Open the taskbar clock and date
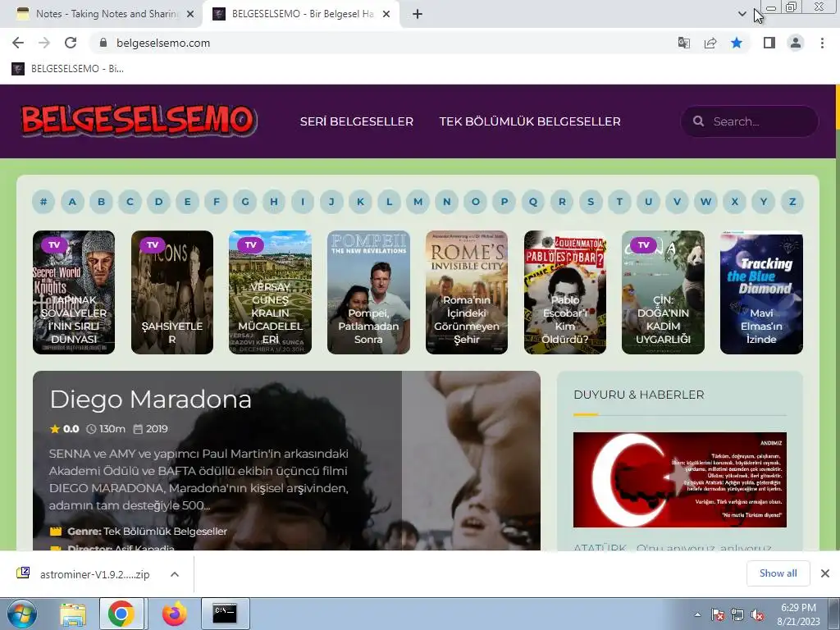This screenshot has height=630, width=840. click(x=798, y=614)
